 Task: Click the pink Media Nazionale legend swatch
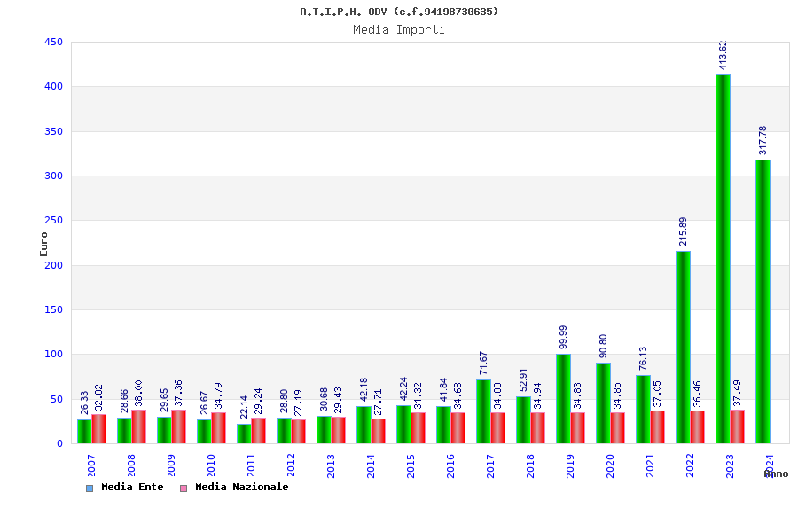pyautogui.click(x=184, y=489)
